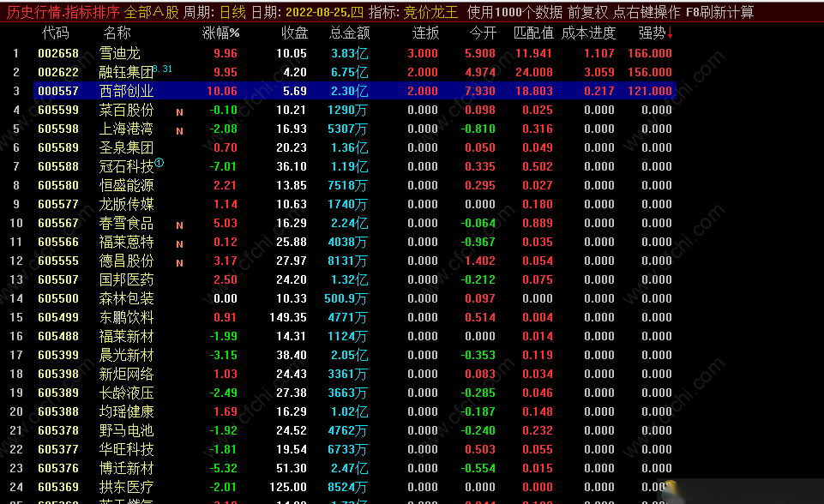Click 匹配值 24.008 cell
Screen dimensions: 824x504
[x=534, y=72]
